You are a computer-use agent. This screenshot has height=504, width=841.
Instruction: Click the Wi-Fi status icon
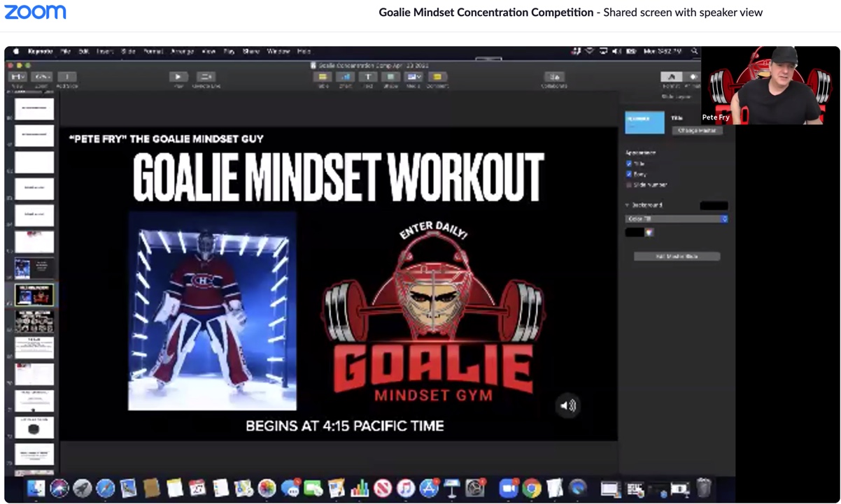(589, 52)
